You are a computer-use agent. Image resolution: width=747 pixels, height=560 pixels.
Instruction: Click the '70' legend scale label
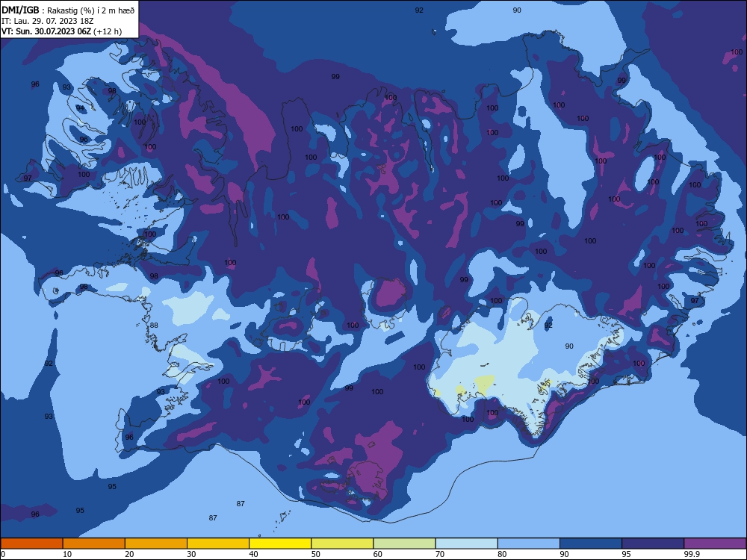[x=440, y=554]
